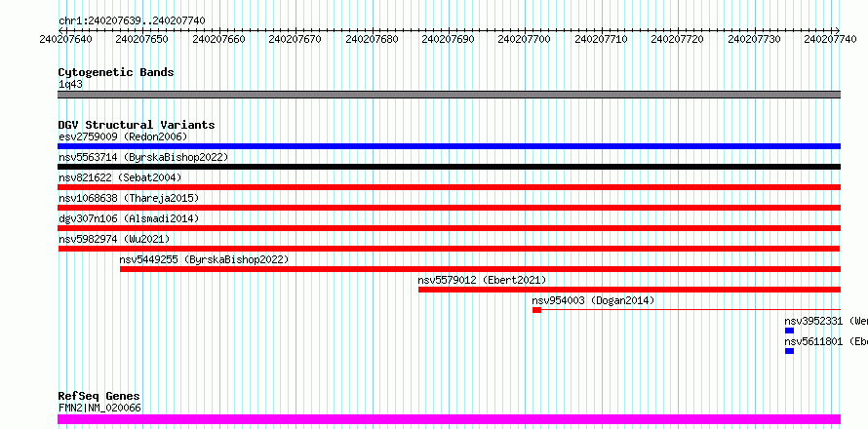This screenshot has height=429, width=868.
Task: Click ruler position 240207720
Action: click(678, 39)
